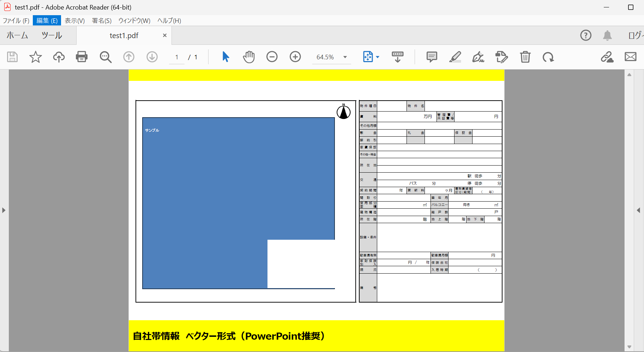Click the Zoom in plus icon
The height and width of the screenshot is (352, 644).
coord(295,57)
